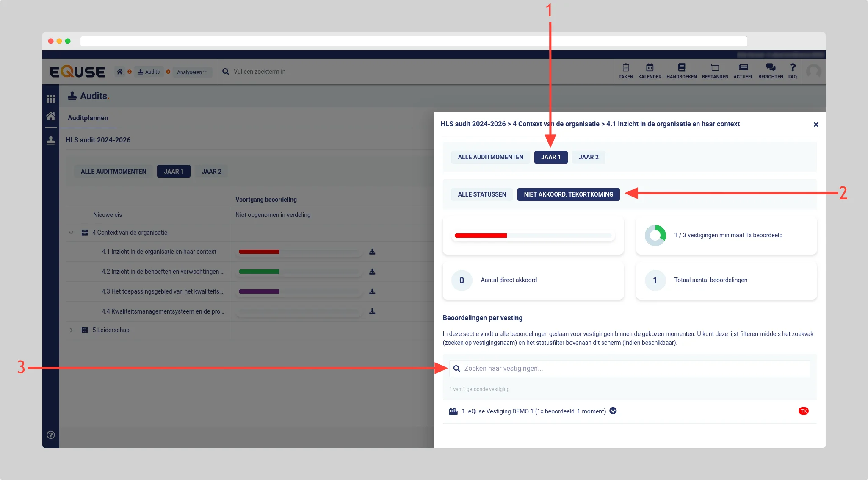Select JAAR 2 in the side panel
Viewport: 868px width, 480px height.
[x=589, y=157]
